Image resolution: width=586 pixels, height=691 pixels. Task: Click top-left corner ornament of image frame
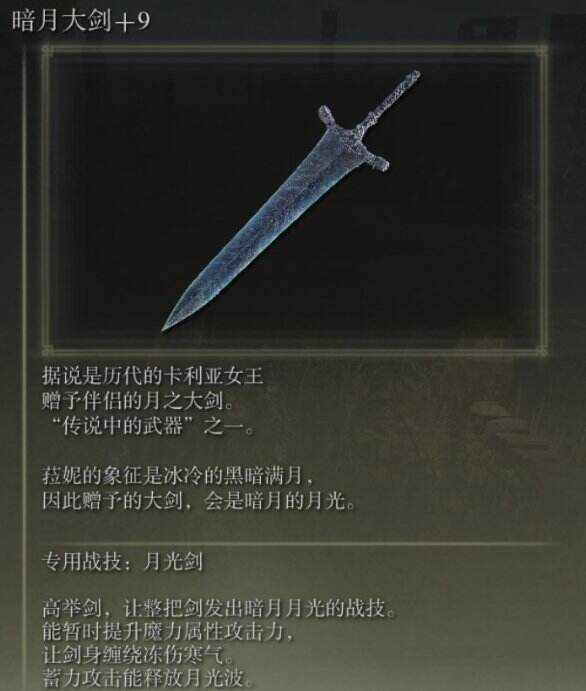click(x=48, y=51)
